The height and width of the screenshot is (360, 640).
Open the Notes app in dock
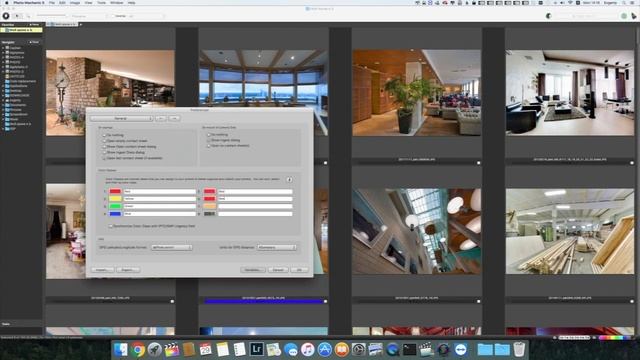click(223, 350)
